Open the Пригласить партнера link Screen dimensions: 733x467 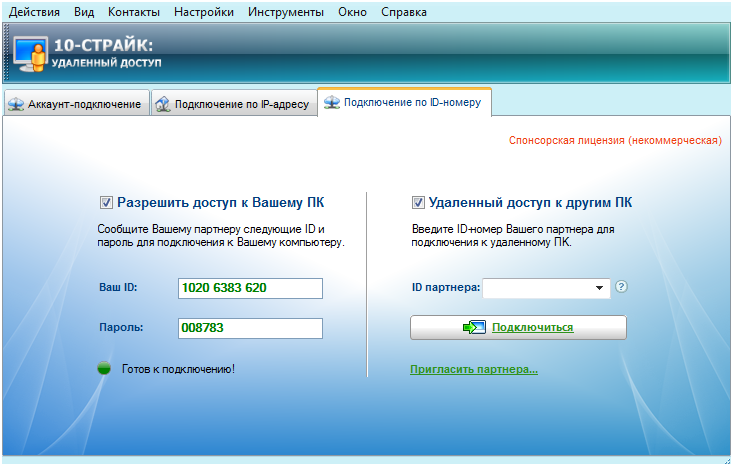(x=474, y=369)
